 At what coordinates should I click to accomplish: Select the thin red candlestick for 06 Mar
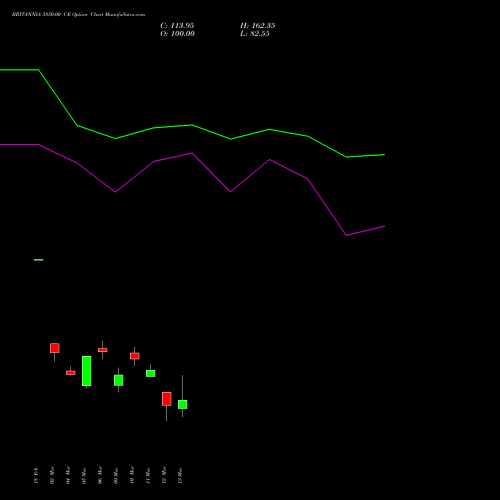pyautogui.click(x=103, y=350)
